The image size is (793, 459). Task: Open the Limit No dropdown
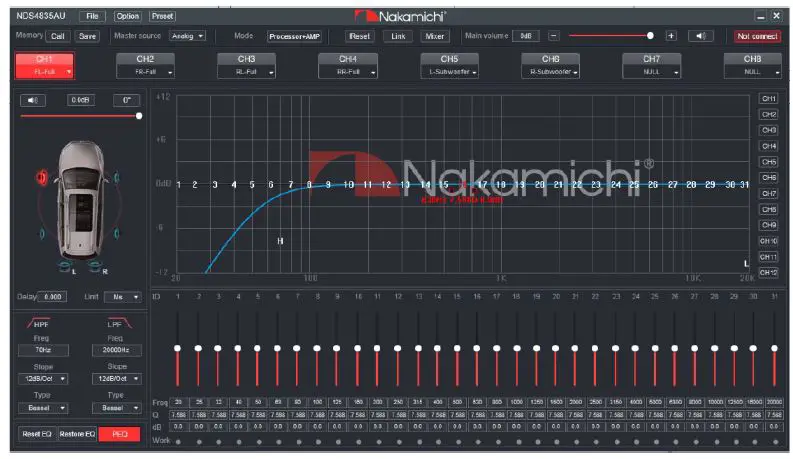point(122,297)
